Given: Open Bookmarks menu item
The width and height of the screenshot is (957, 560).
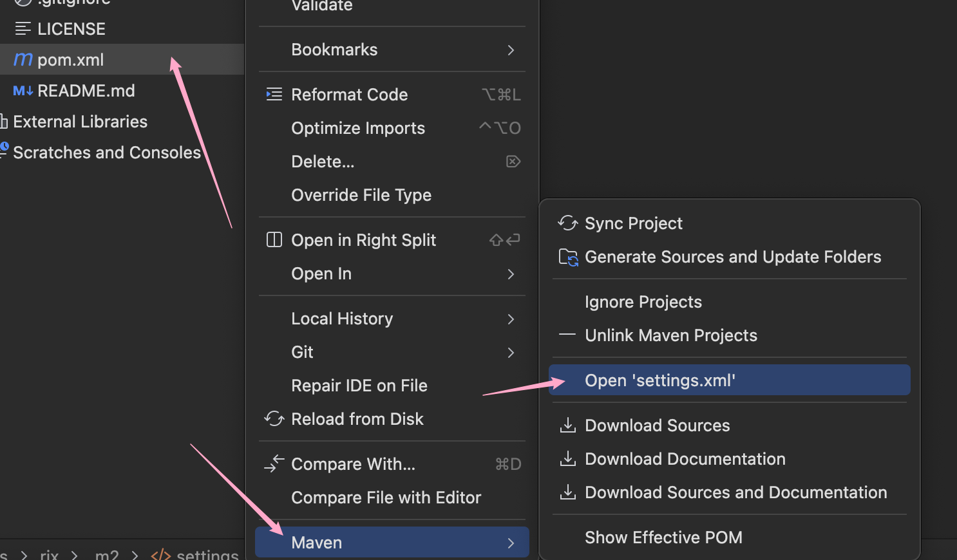Looking at the screenshot, I should click(x=392, y=50).
